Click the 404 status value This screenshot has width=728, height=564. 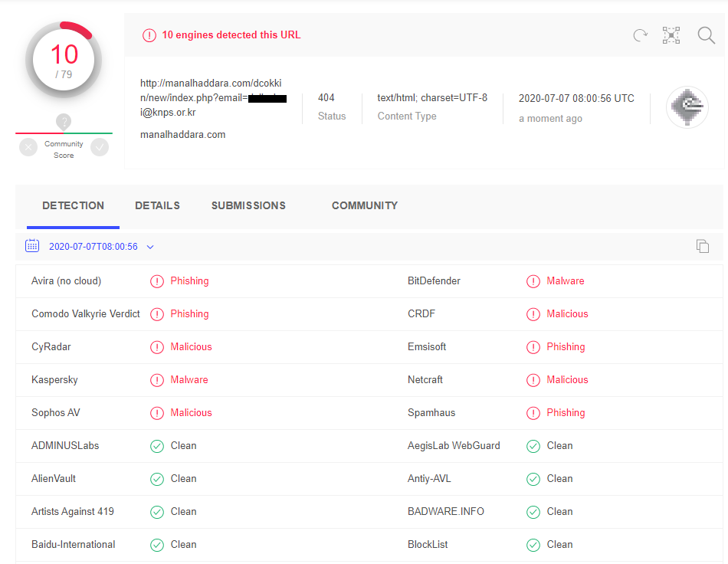(326, 97)
